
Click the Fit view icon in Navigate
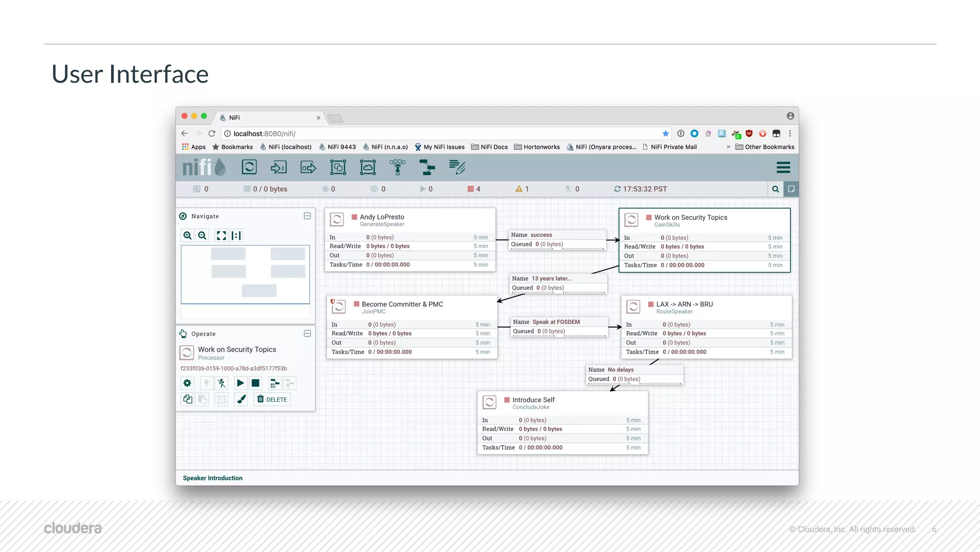tap(221, 236)
